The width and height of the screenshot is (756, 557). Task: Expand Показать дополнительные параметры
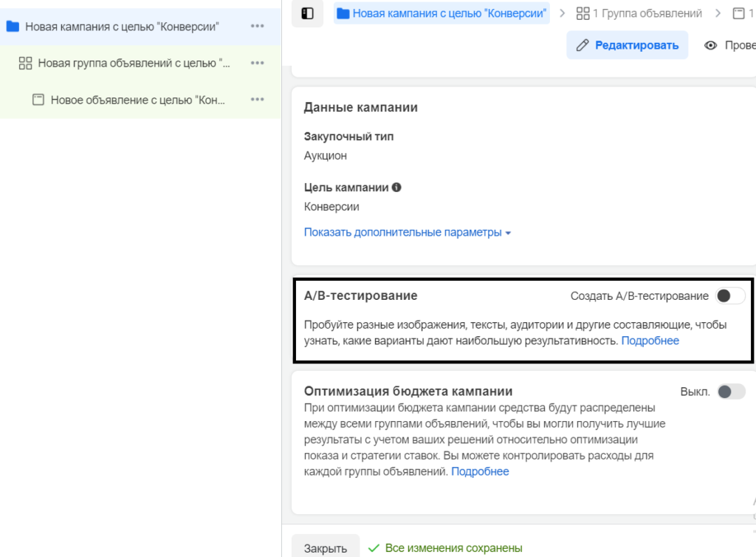408,233
